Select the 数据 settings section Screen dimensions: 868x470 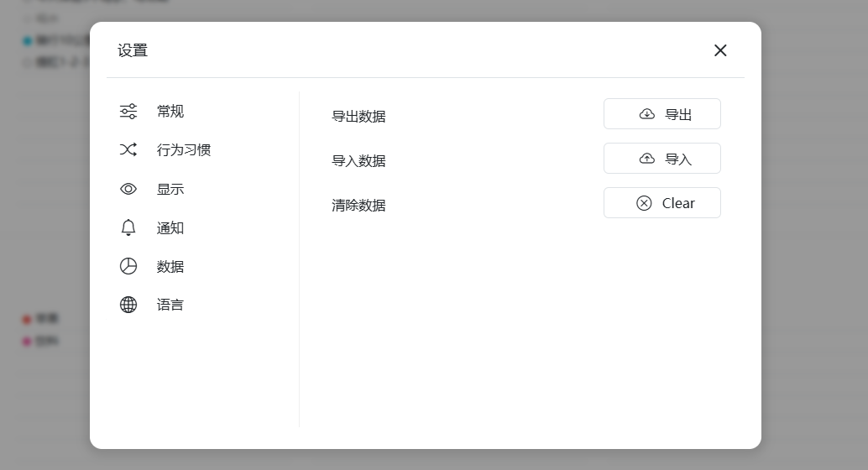point(170,266)
